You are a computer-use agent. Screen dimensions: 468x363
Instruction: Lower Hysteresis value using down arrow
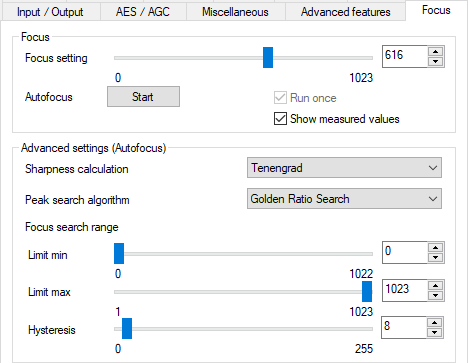[434, 332]
